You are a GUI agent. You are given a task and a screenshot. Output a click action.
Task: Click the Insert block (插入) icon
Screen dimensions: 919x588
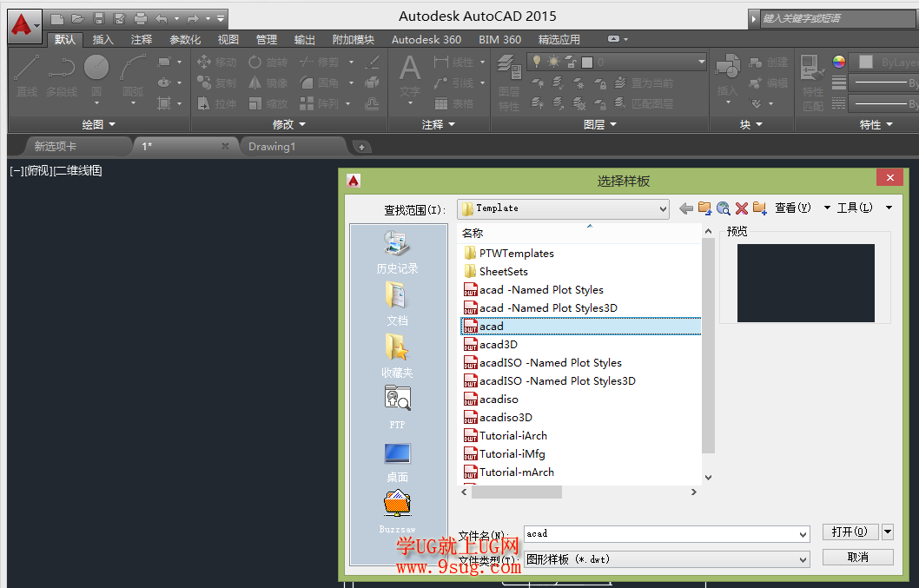727,75
